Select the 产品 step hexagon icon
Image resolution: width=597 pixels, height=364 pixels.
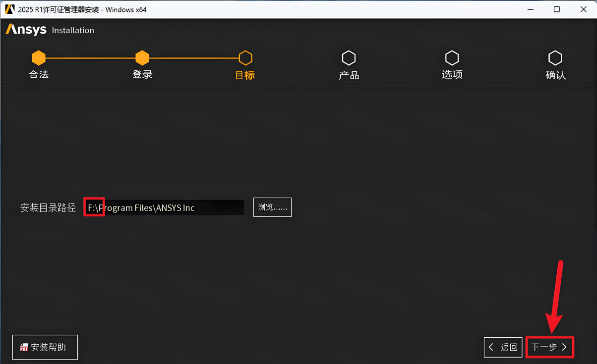click(x=349, y=58)
